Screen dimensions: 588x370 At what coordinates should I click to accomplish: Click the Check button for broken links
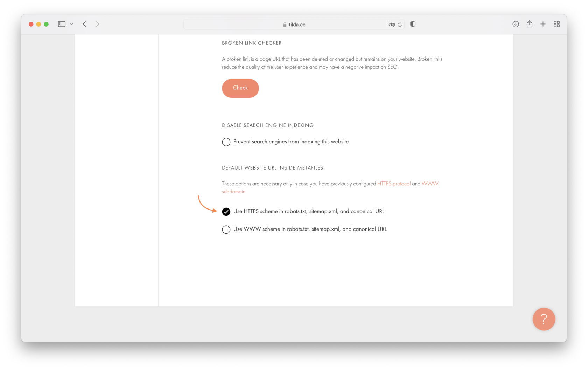click(240, 88)
